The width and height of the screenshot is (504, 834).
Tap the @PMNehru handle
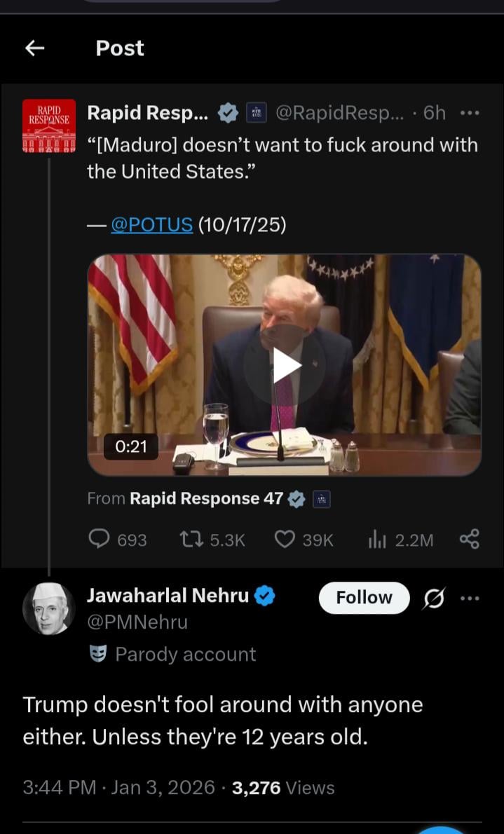(137, 622)
